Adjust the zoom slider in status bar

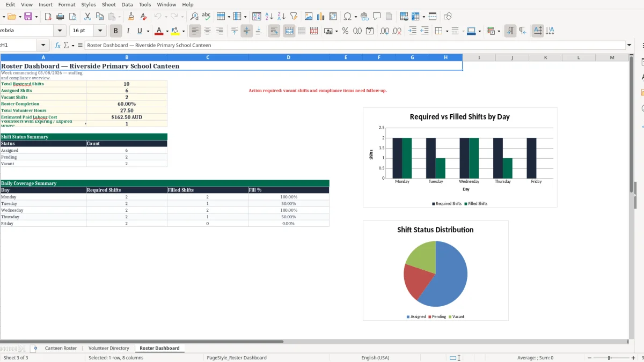(x=609, y=358)
